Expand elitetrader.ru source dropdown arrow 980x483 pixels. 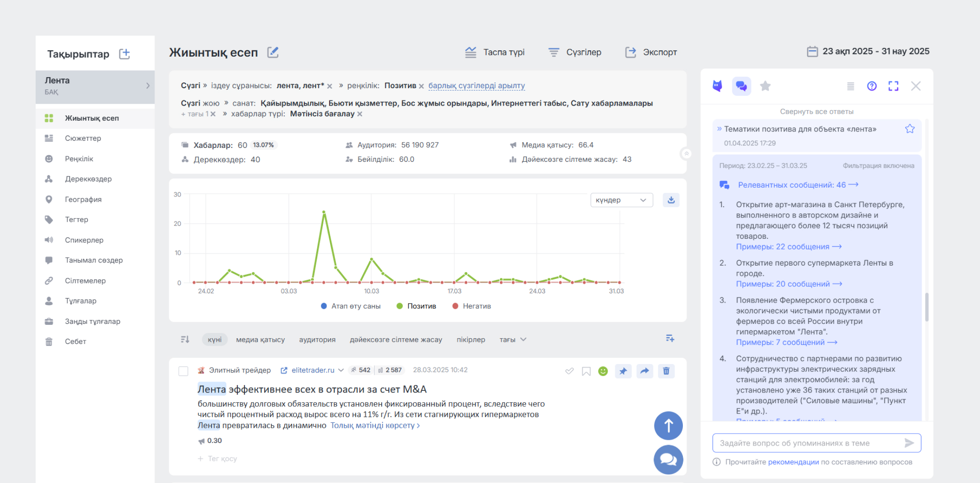pyautogui.click(x=341, y=370)
